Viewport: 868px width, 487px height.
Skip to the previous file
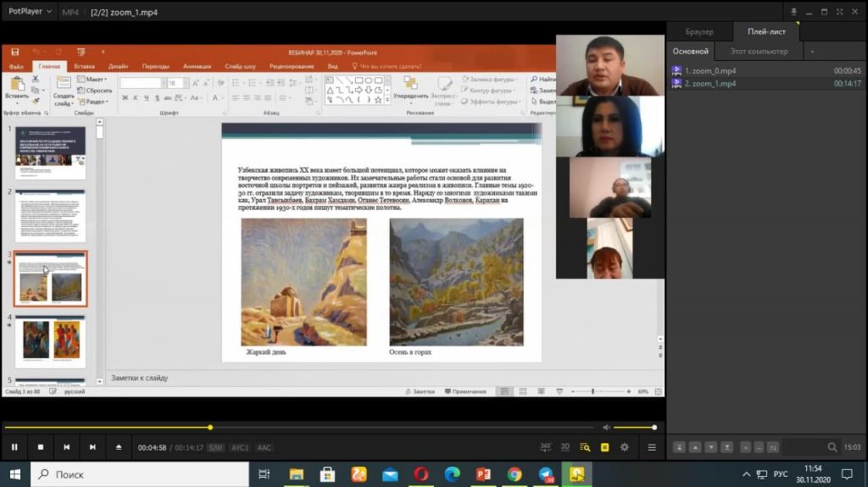pos(66,447)
